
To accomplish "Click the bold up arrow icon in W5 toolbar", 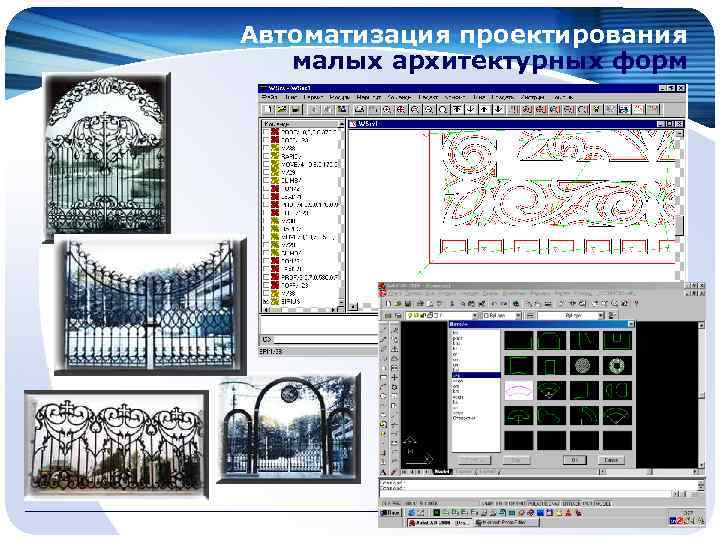I will click(x=484, y=110).
